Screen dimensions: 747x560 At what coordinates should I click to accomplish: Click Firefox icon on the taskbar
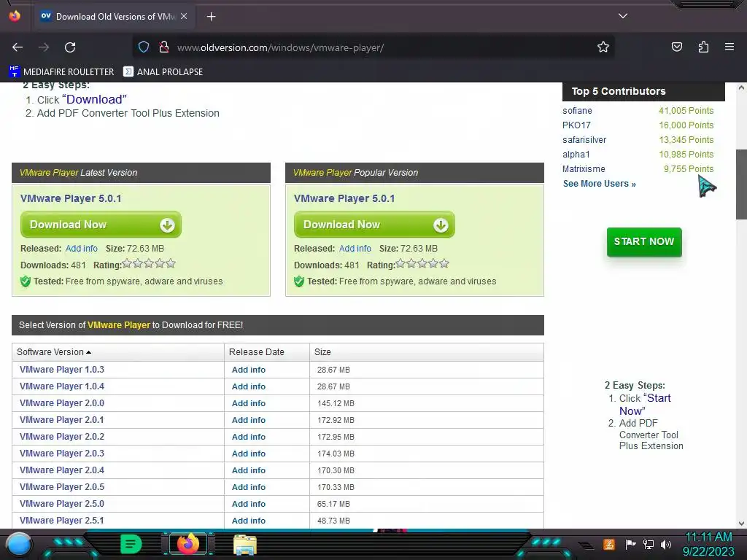click(x=187, y=544)
